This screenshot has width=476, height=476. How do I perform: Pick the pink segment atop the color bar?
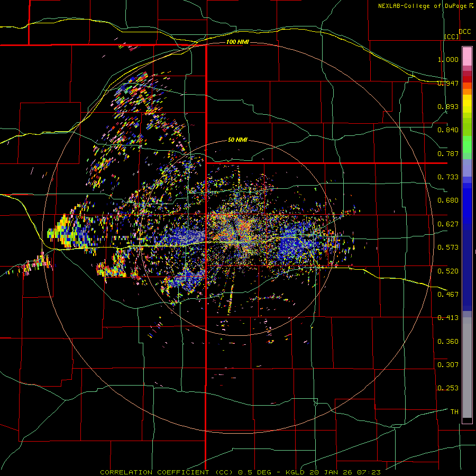(467, 57)
